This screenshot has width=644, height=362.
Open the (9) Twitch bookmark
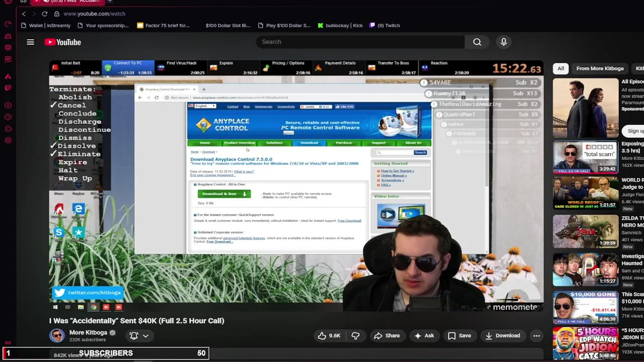(x=385, y=25)
